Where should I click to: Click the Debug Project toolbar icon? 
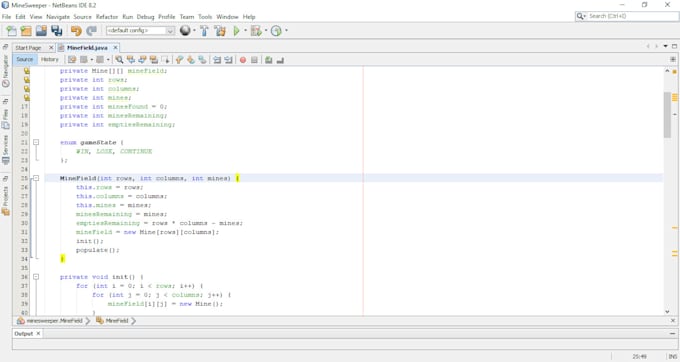pyautogui.click(x=256, y=31)
